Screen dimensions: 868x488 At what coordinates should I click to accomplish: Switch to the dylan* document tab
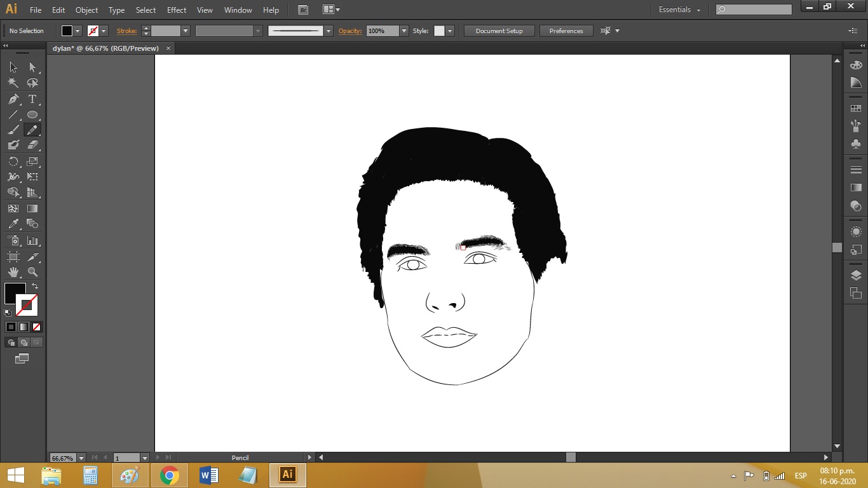[105, 48]
